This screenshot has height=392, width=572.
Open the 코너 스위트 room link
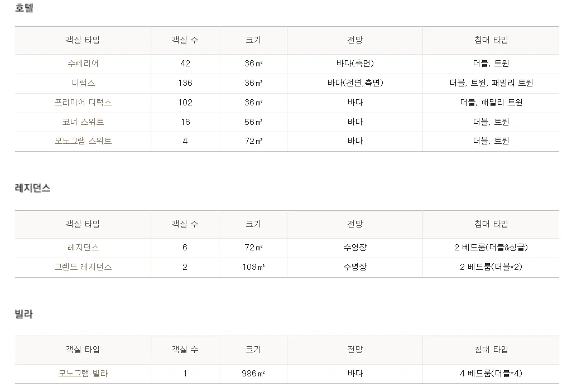pyautogui.click(x=83, y=122)
